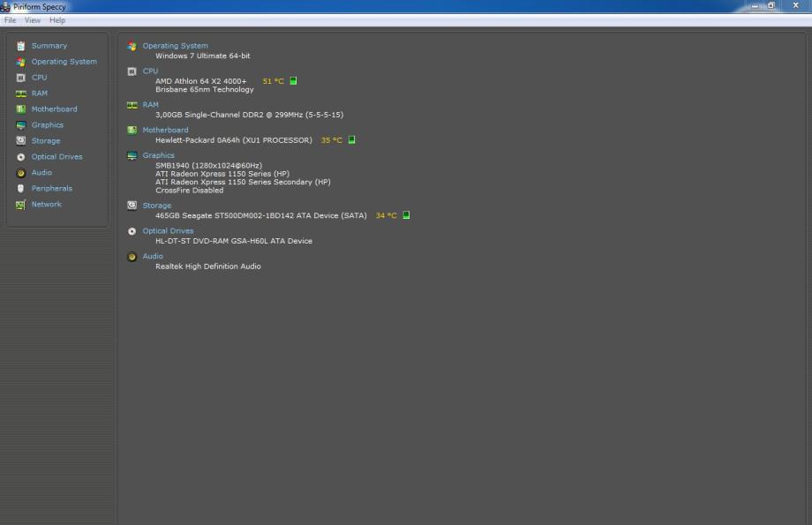The image size is (812, 525).
Task: Click the Realtek High Definition Audio text
Action: pos(208,266)
